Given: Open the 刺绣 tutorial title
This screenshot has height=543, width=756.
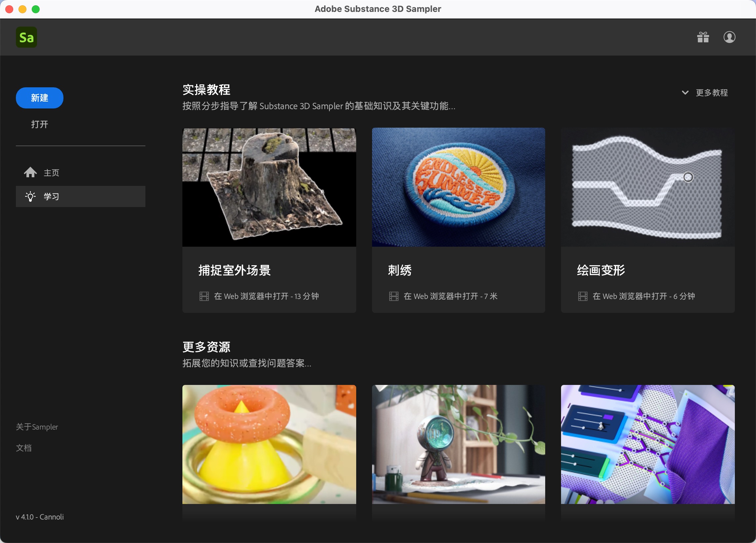Looking at the screenshot, I should (399, 270).
